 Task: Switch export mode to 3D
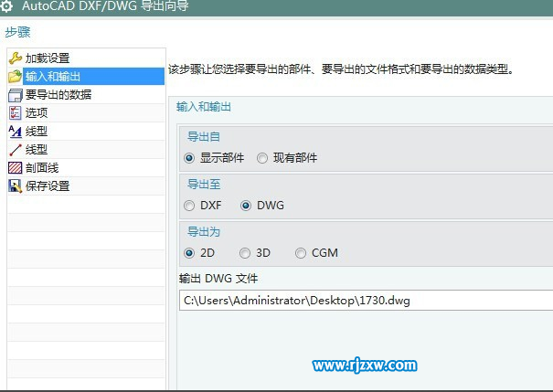click(245, 253)
